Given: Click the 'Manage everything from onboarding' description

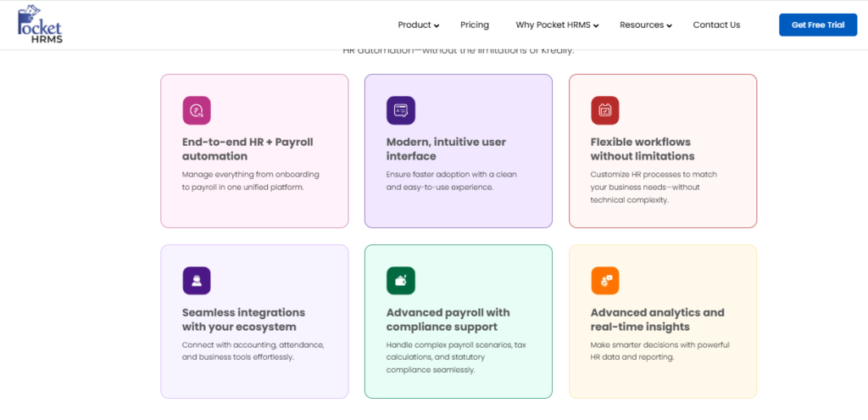Looking at the screenshot, I should (x=251, y=181).
